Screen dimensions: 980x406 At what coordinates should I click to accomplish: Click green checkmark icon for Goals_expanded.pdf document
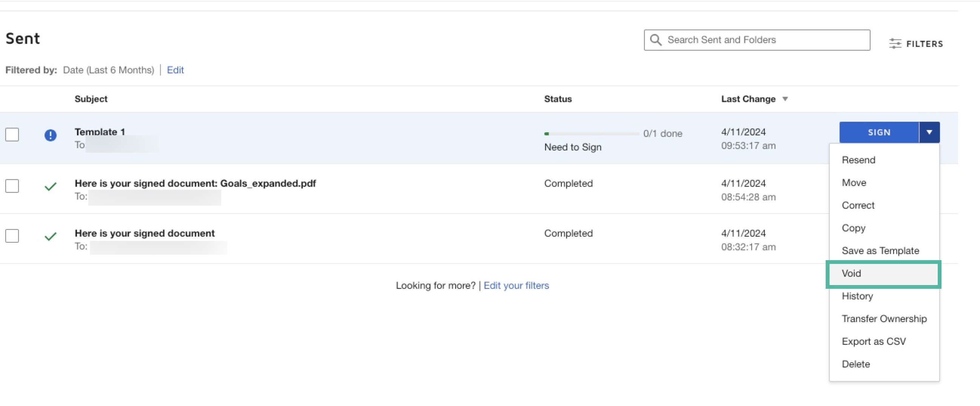pyautogui.click(x=50, y=186)
